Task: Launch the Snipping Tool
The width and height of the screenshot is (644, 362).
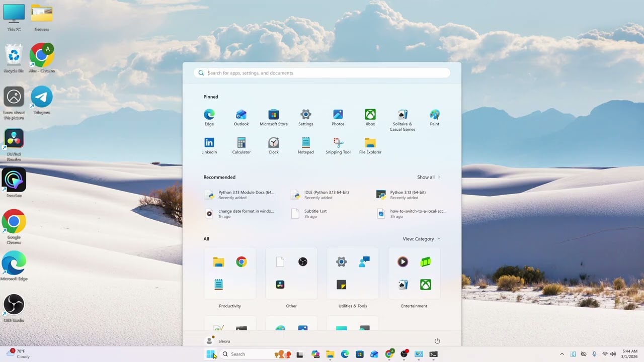Action: [338, 146]
